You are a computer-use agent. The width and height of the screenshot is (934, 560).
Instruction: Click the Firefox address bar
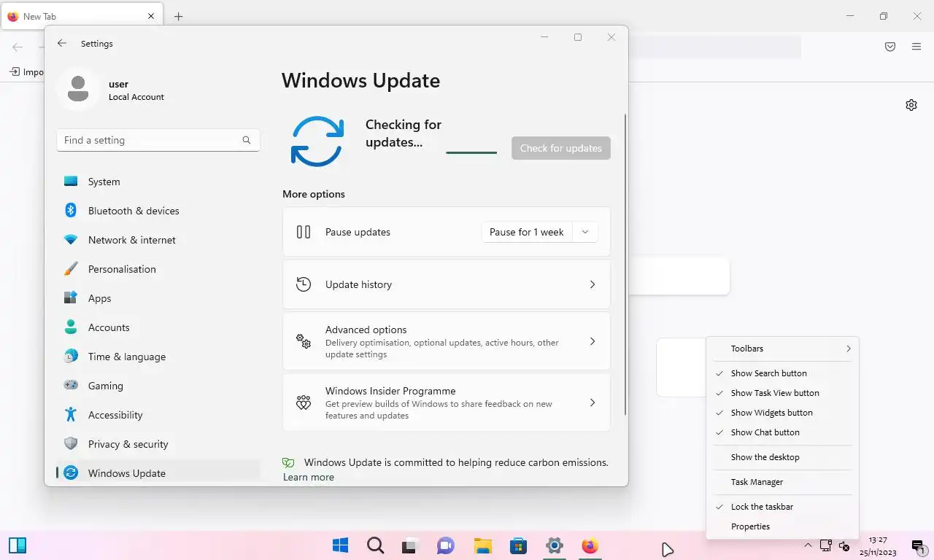pos(715,47)
